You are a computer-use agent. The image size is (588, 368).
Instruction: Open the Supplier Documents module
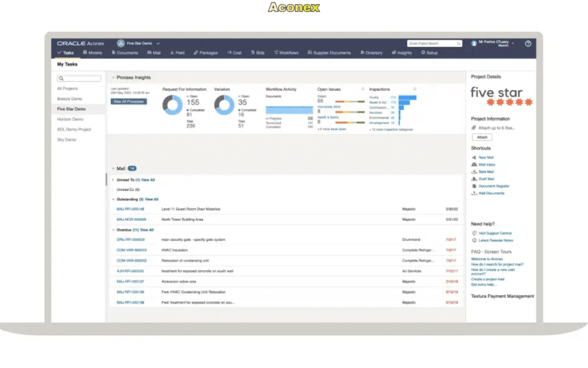click(x=329, y=53)
